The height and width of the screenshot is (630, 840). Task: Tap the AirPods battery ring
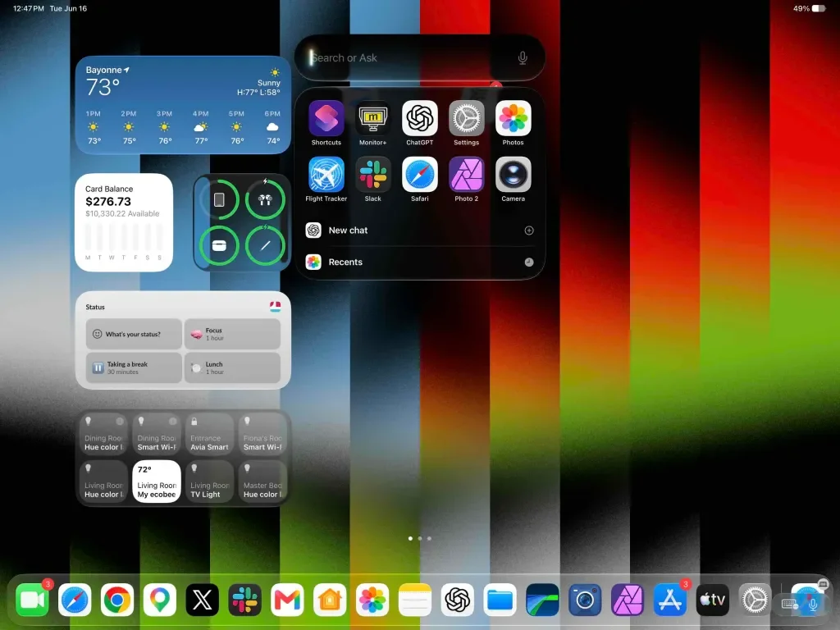click(265, 200)
